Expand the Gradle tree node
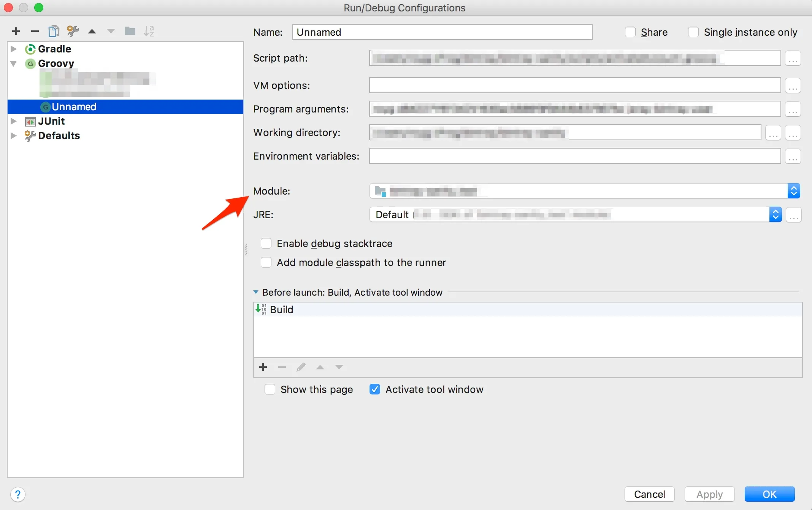 (x=14, y=49)
